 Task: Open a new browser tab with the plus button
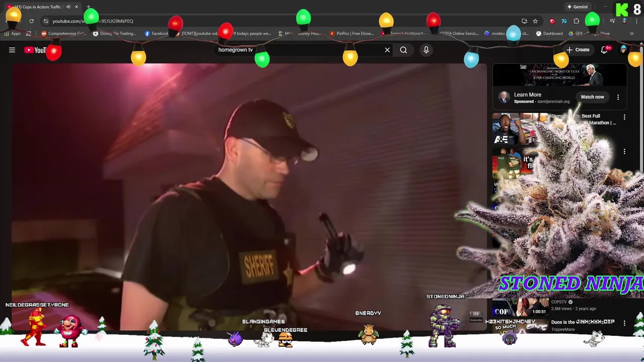[89, 7]
